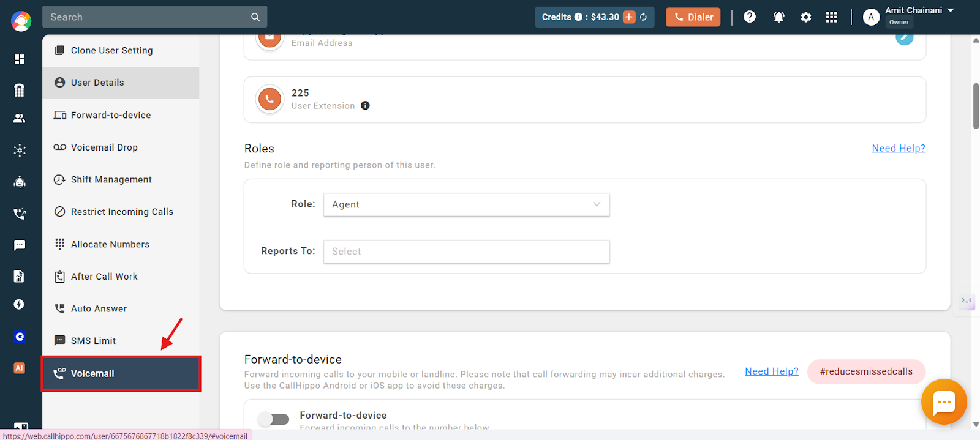Click the collapse panel icon at right edge
The height and width of the screenshot is (440, 980).
pos(967,300)
